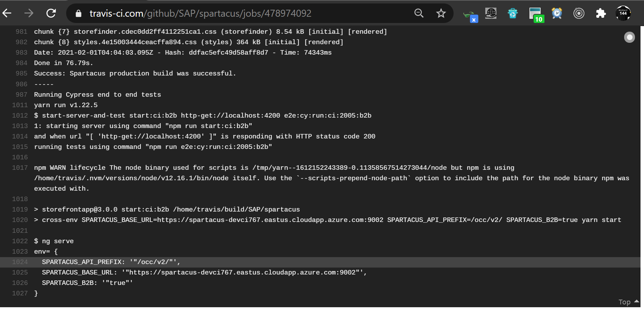644x310 pixels.
Task: Click 'storefrontapp@3.0.0 start:ci:b2b' line
Action: (167, 209)
